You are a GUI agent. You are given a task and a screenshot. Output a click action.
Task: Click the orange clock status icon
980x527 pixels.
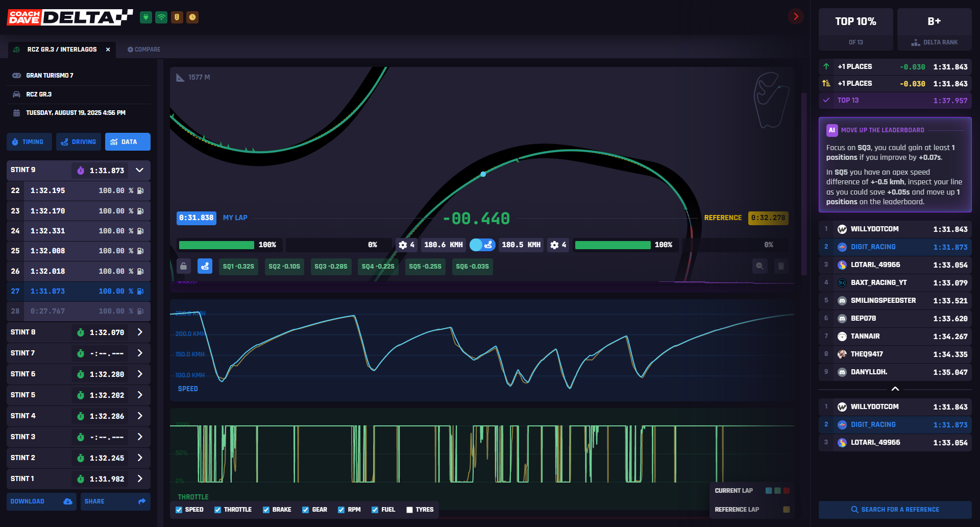(x=192, y=17)
